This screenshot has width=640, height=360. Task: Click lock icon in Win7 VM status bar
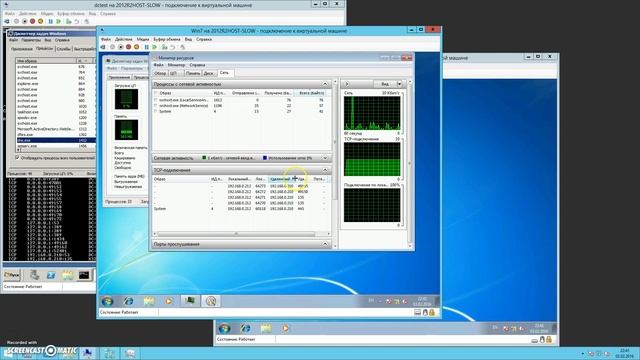[x=432, y=312]
